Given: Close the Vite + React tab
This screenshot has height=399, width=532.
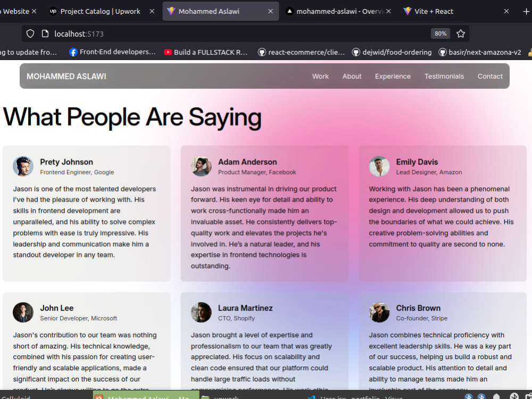Looking at the screenshot, I should pyautogui.click(x=506, y=11).
